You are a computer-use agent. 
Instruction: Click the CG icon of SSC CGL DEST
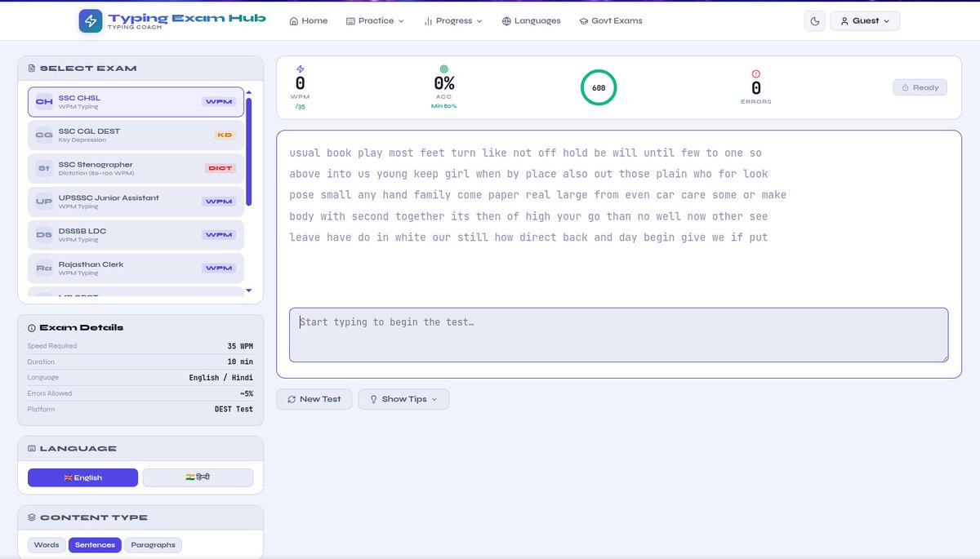[x=44, y=135]
